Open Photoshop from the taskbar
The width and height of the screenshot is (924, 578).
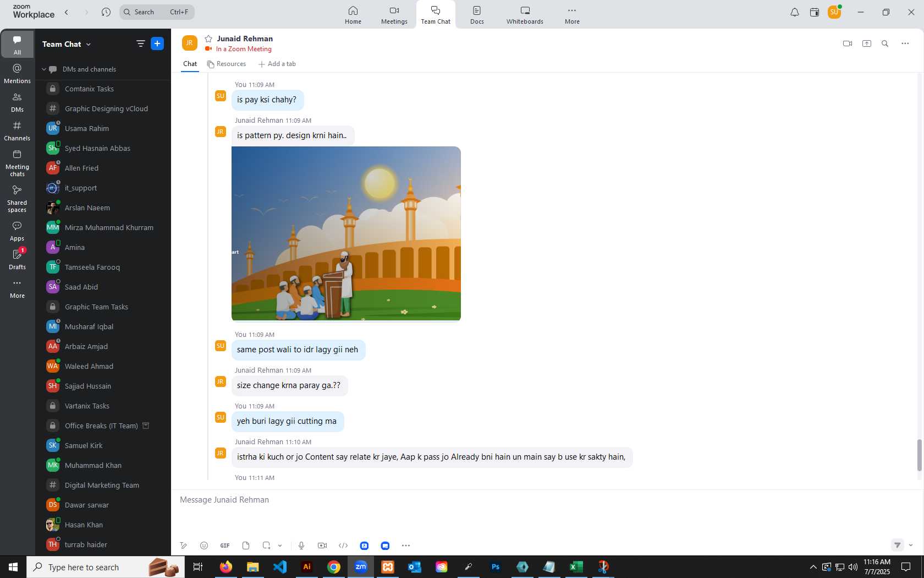point(496,567)
